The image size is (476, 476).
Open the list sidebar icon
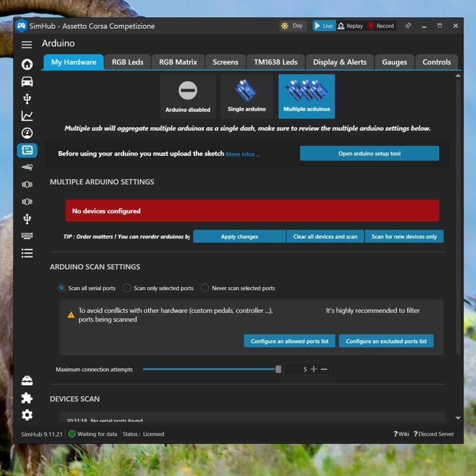click(27, 253)
